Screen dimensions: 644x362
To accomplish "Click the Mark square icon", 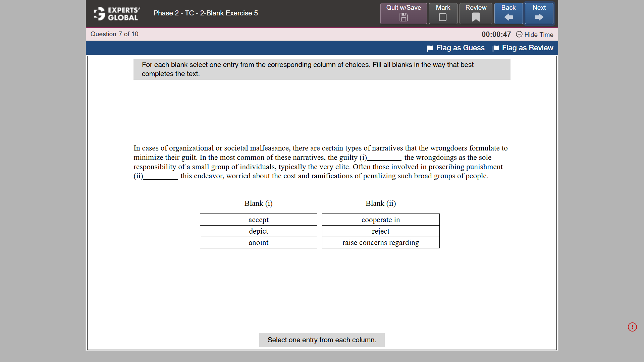I will [443, 17].
